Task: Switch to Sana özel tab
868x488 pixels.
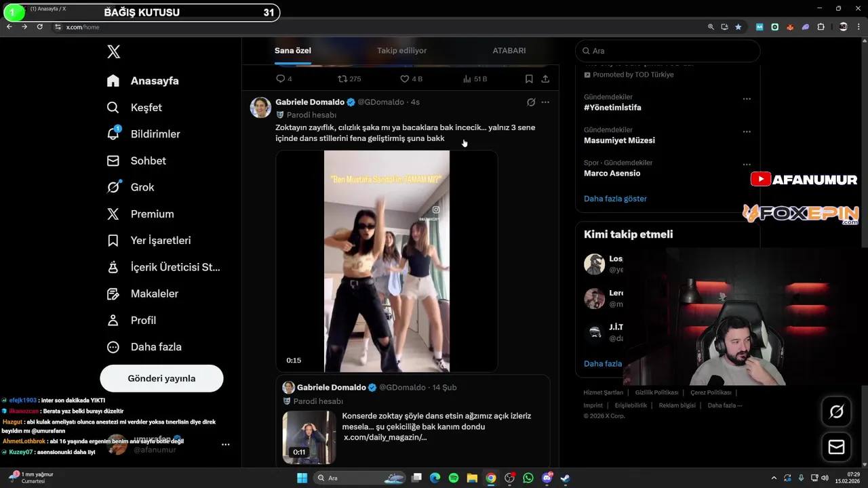Action: pyautogui.click(x=293, y=51)
